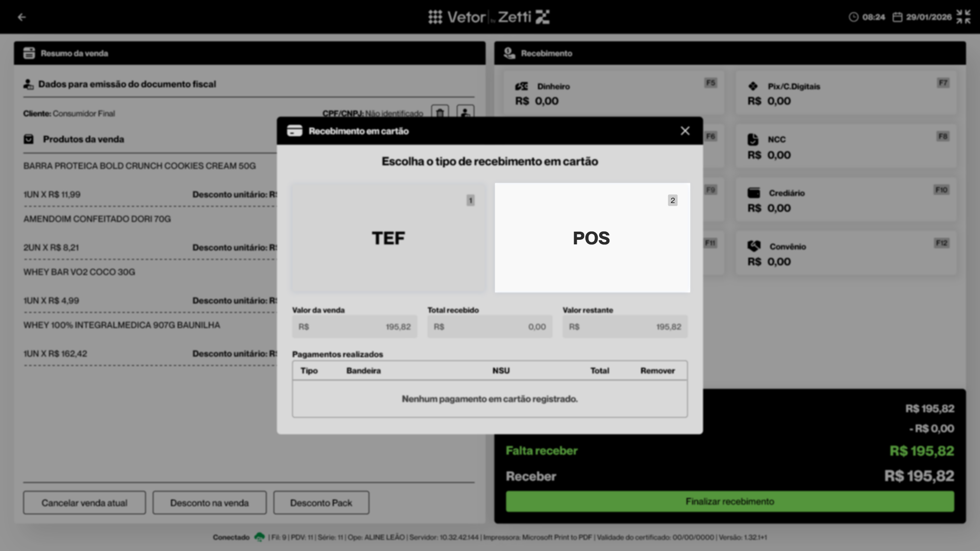980x551 pixels.
Task: Click the Valor restante field
Action: tap(625, 327)
